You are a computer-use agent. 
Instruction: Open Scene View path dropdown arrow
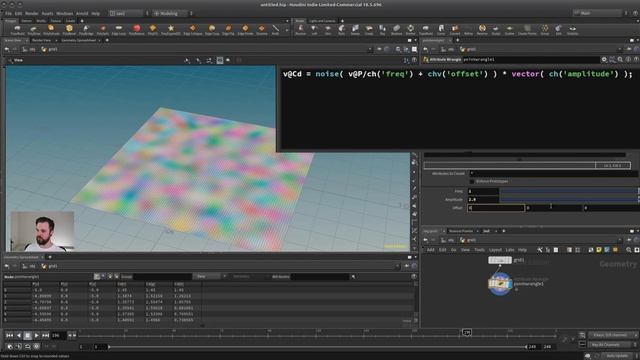click(x=369, y=49)
